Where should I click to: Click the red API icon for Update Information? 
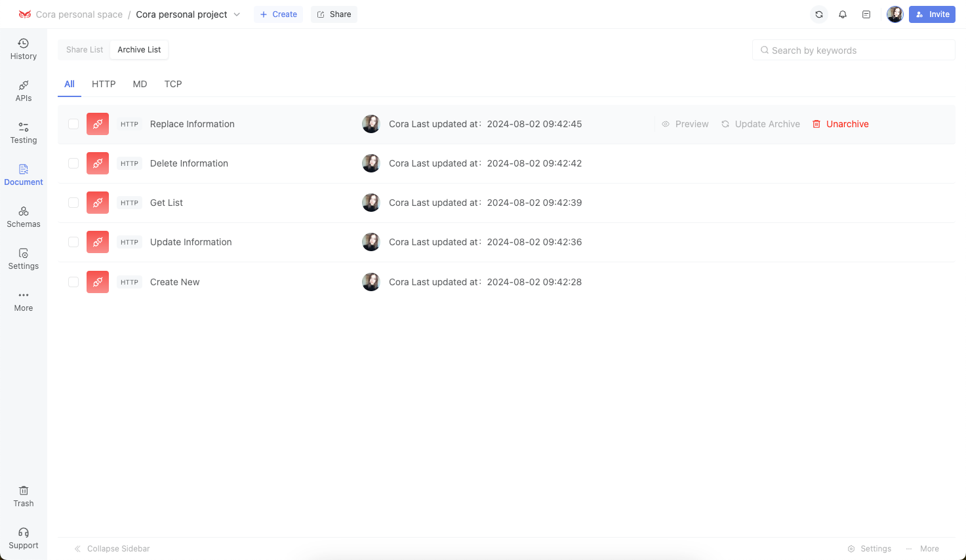[98, 242]
